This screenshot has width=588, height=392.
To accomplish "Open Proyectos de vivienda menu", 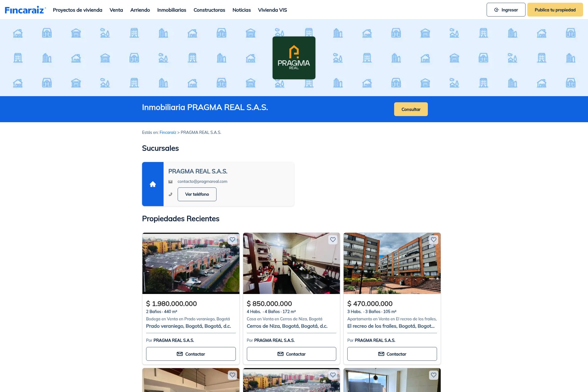I will coord(77,10).
